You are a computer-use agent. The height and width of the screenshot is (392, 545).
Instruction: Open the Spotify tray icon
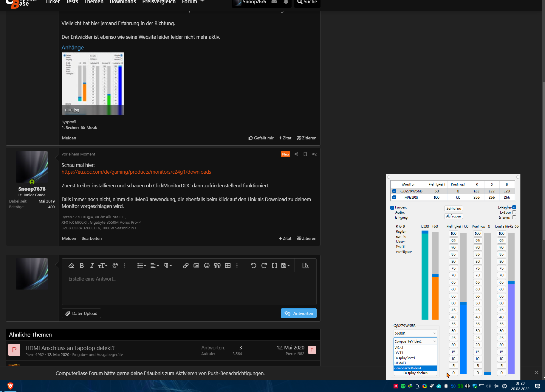403,386
